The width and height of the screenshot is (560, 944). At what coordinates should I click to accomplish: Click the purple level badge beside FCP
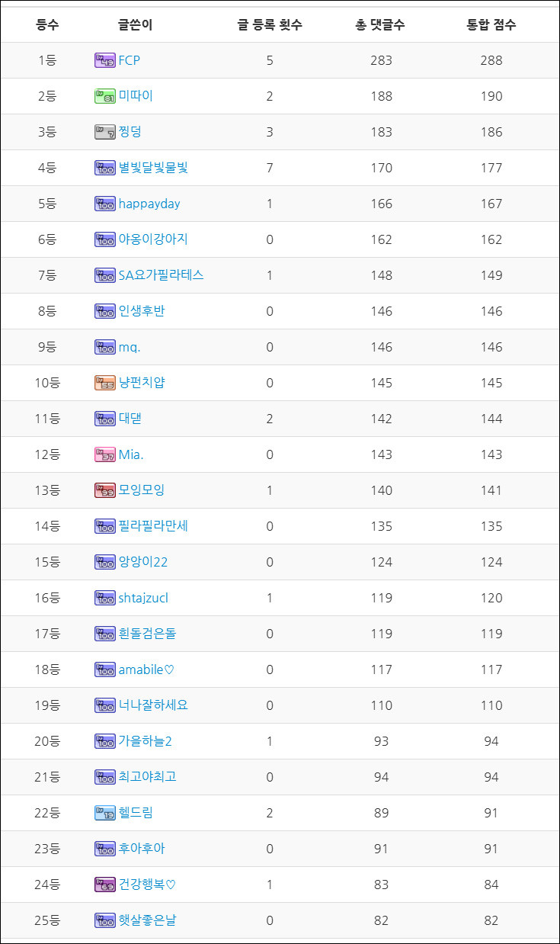click(x=104, y=60)
